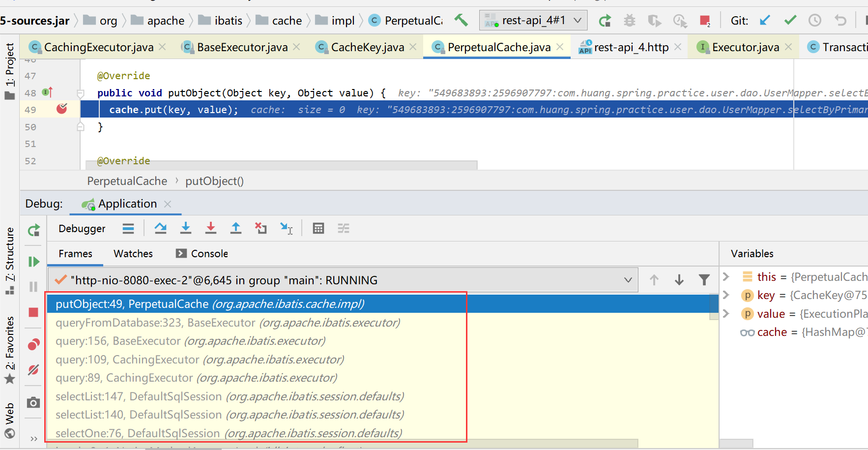Click the Profiler run icon in top toolbar

680,20
